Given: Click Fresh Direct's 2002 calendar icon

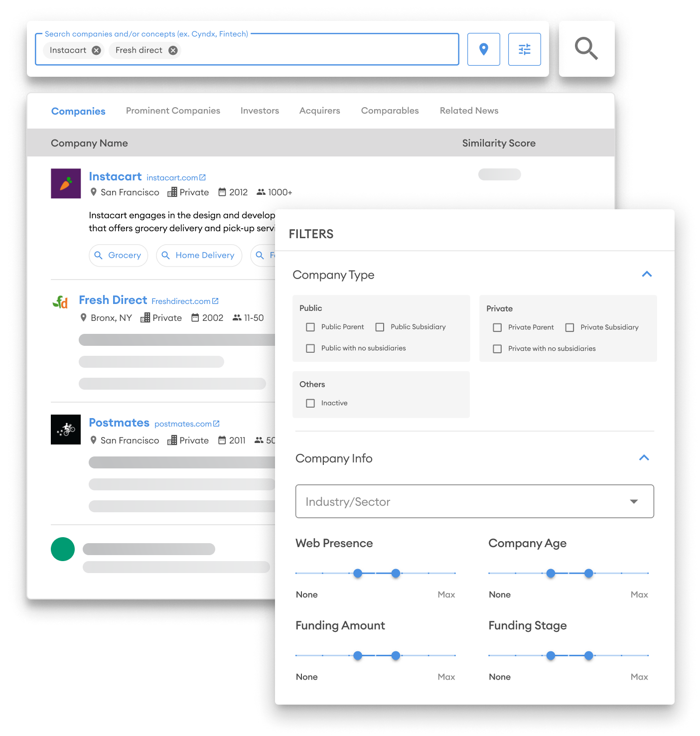Looking at the screenshot, I should click(195, 317).
